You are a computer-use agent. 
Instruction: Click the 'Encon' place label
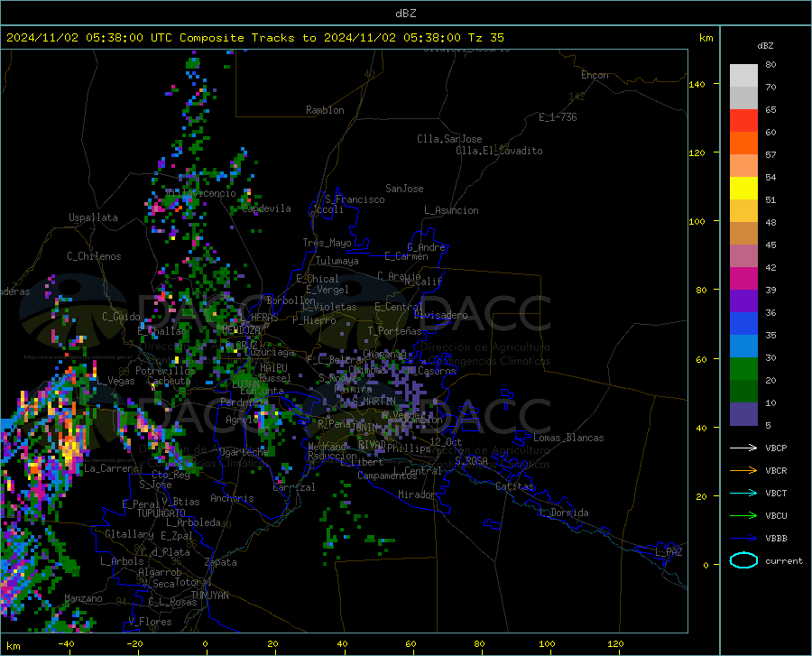[x=595, y=75]
